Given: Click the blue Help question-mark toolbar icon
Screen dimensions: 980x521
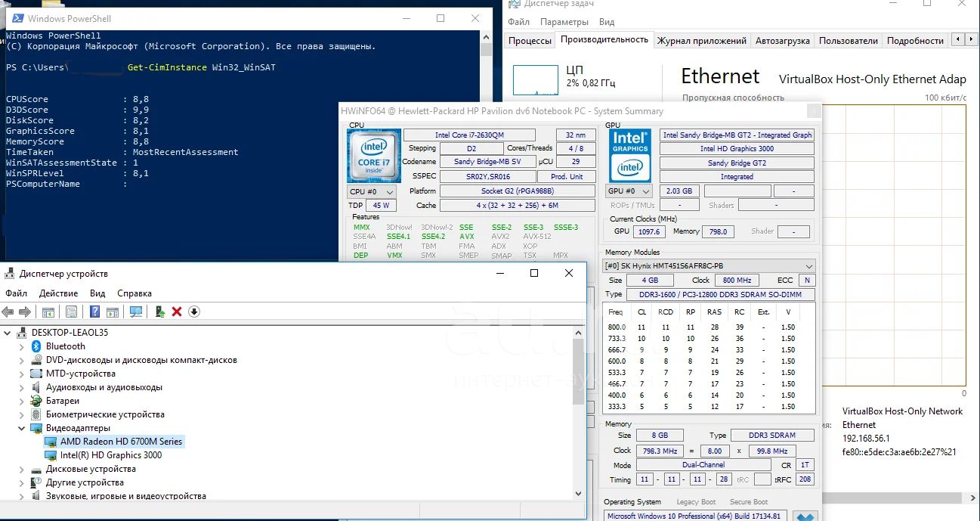Looking at the screenshot, I should (95, 312).
